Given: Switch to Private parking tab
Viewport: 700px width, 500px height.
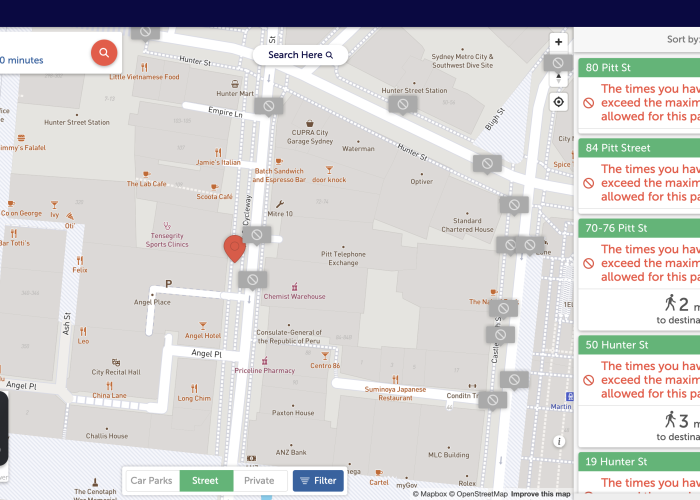Looking at the screenshot, I should [x=259, y=481].
